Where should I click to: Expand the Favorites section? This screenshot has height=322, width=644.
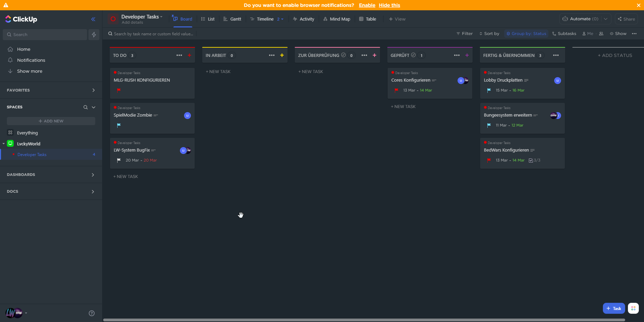click(93, 90)
